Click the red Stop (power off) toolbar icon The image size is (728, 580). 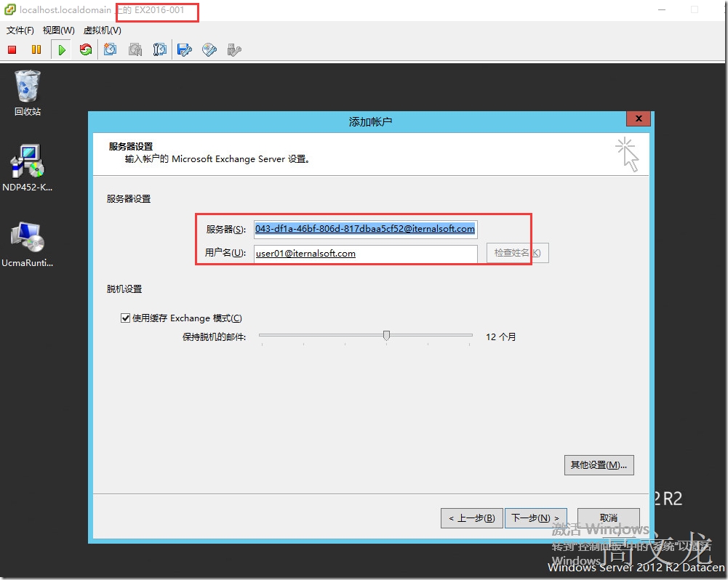pos(12,49)
